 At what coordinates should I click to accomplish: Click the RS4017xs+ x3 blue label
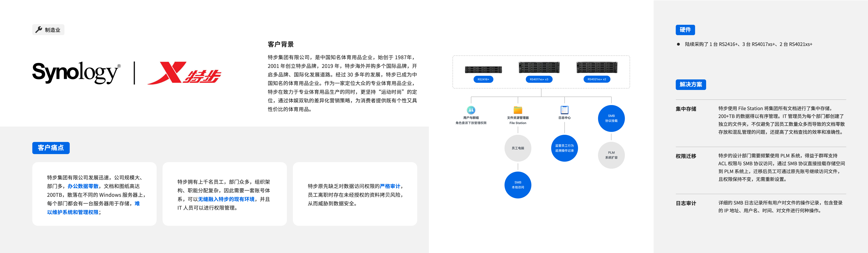click(539, 79)
